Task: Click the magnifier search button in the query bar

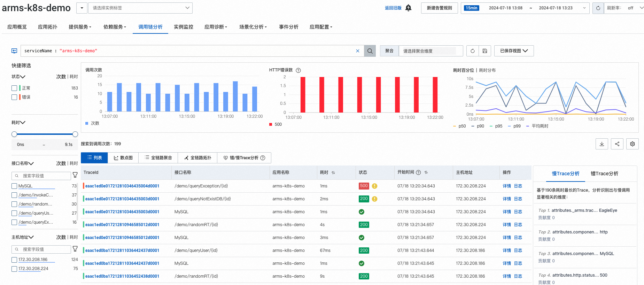Action: tap(370, 51)
